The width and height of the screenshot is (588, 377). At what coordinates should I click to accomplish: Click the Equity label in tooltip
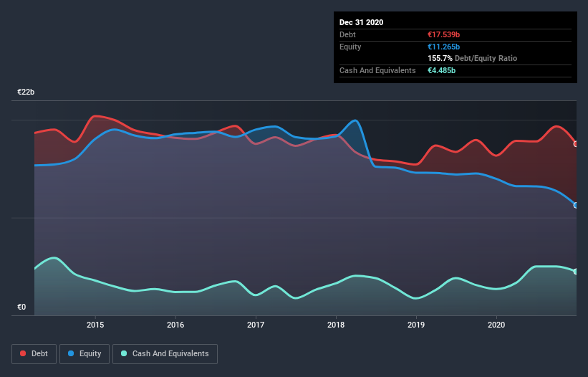point(350,47)
